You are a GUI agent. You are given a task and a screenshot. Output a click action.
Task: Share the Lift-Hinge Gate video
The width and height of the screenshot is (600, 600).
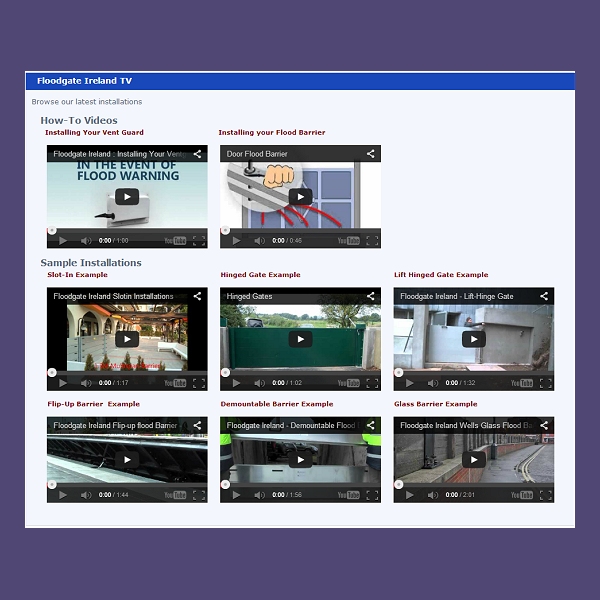(x=544, y=296)
